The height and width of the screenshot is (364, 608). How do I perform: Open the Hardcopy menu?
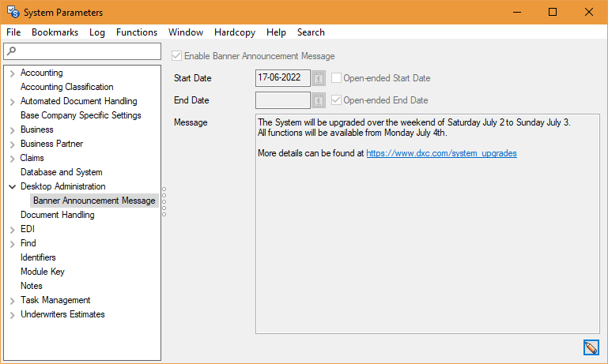pyautogui.click(x=236, y=32)
